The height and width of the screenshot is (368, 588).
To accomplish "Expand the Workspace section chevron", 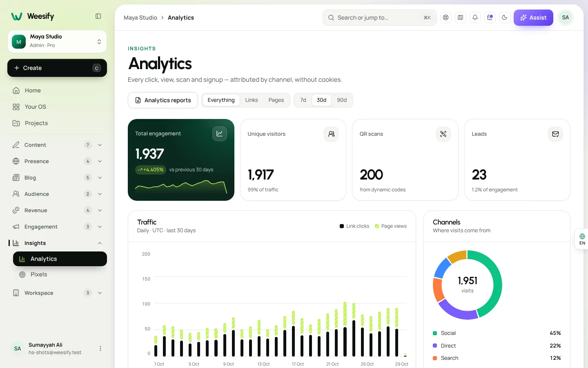I will click(x=100, y=293).
